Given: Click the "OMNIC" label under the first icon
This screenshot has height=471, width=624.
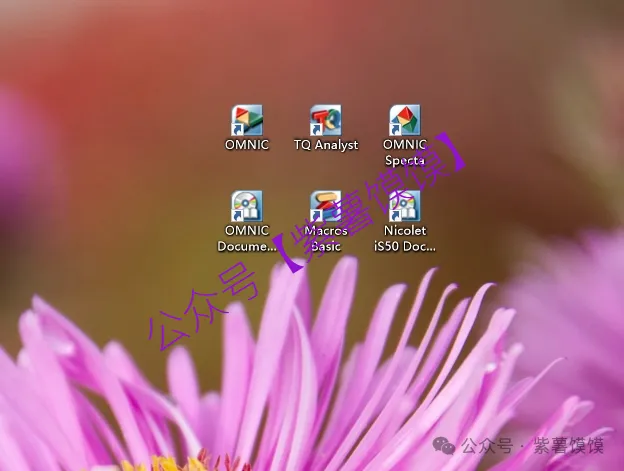Looking at the screenshot, I should (x=247, y=145).
